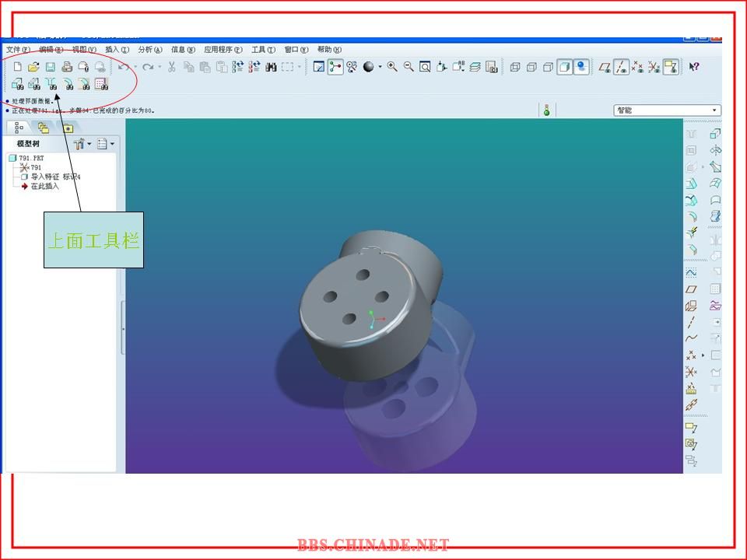Click the Redo arrow icon
This screenshot has height=560, width=747.
(x=148, y=67)
